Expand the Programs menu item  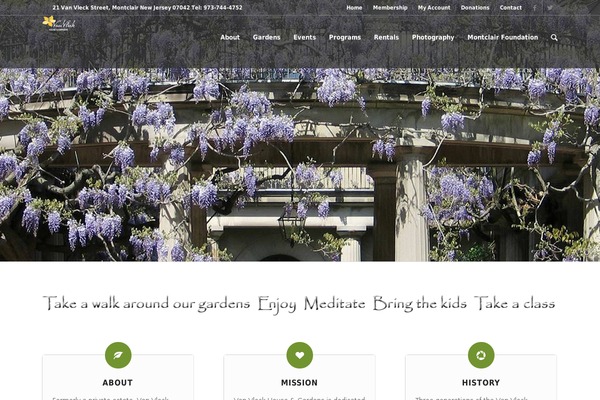coord(345,37)
